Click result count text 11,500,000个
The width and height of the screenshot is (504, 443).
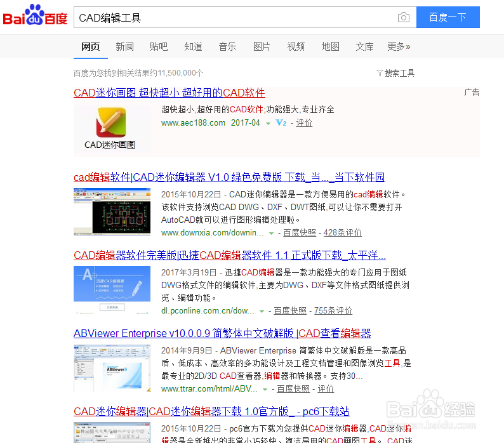click(180, 73)
